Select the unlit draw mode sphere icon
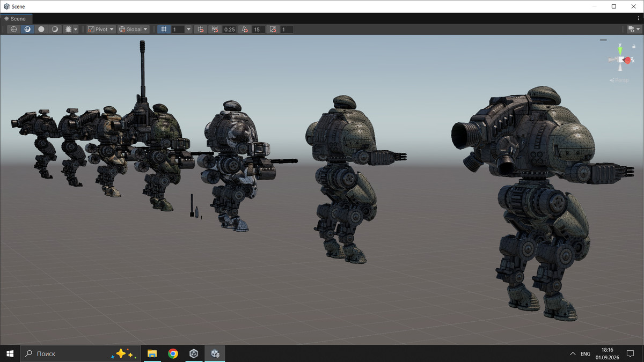The width and height of the screenshot is (644, 362). click(x=55, y=29)
